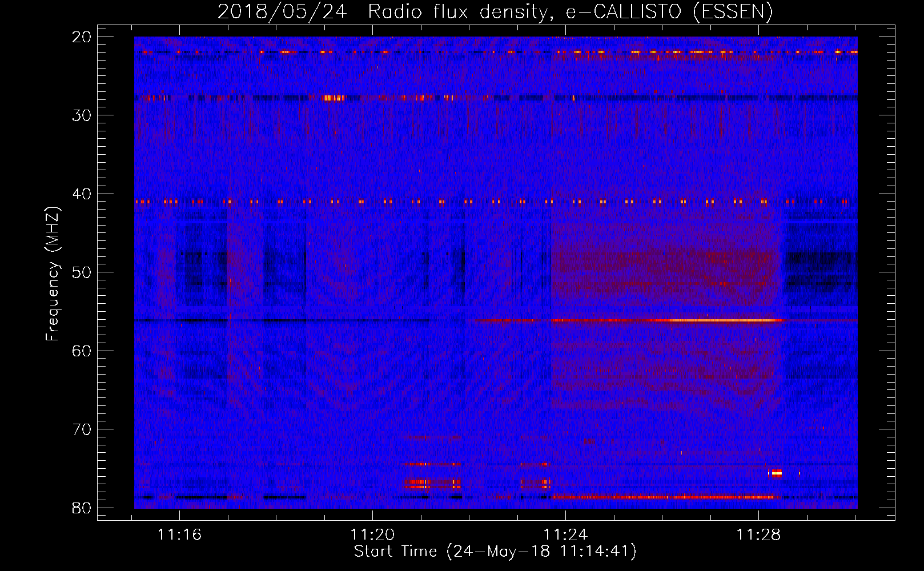Click the plot title 'Radio flux density, e-CALLISTO (ESSEN)'

pos(570,11)
